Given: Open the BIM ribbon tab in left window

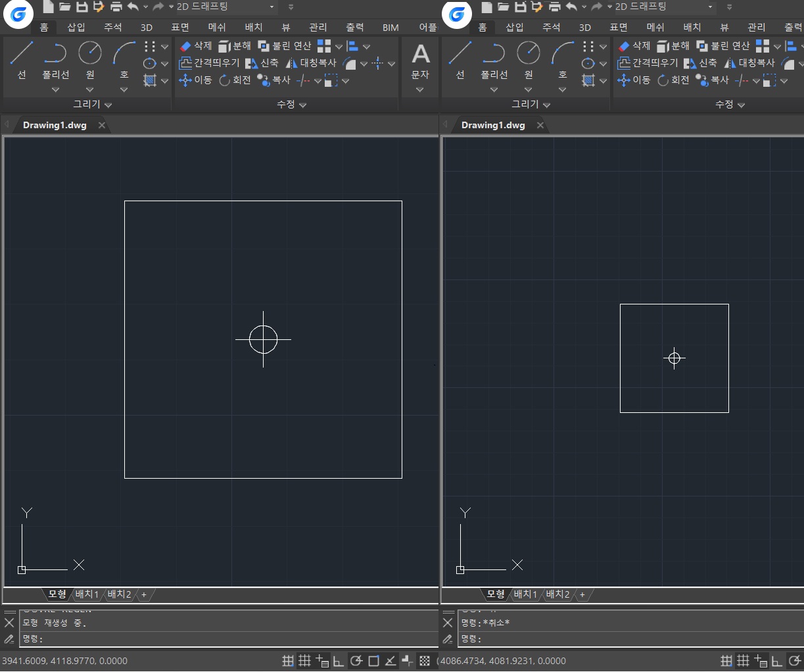Looking at the screenshot, I should tap(390, 27).
